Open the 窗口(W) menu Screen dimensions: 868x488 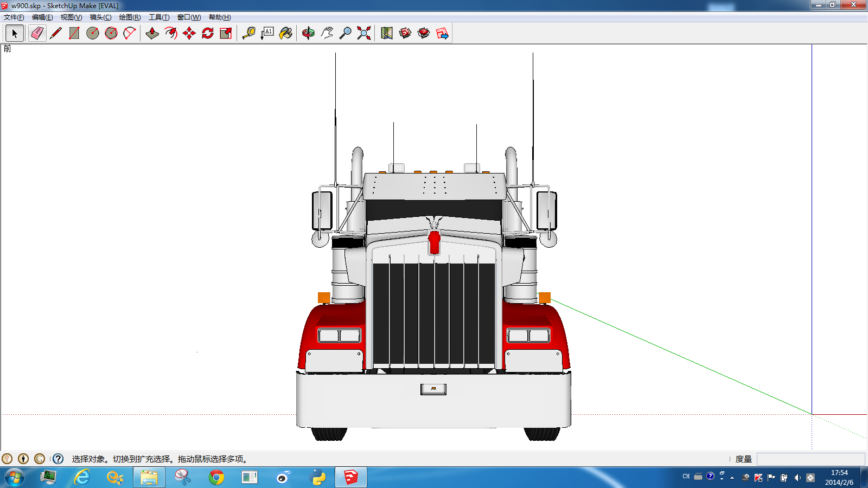coord(189,17)
